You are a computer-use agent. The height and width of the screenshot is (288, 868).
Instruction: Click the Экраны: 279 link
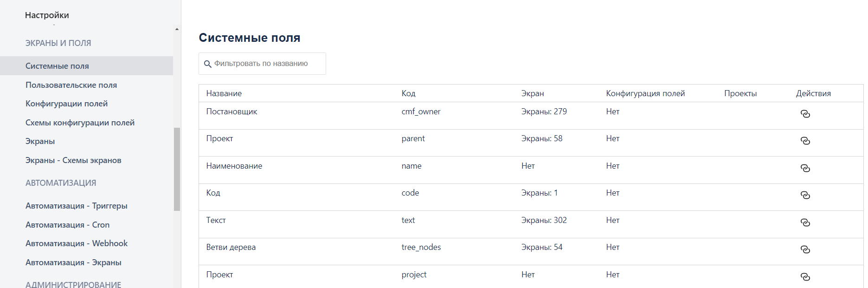pos(544,111)
